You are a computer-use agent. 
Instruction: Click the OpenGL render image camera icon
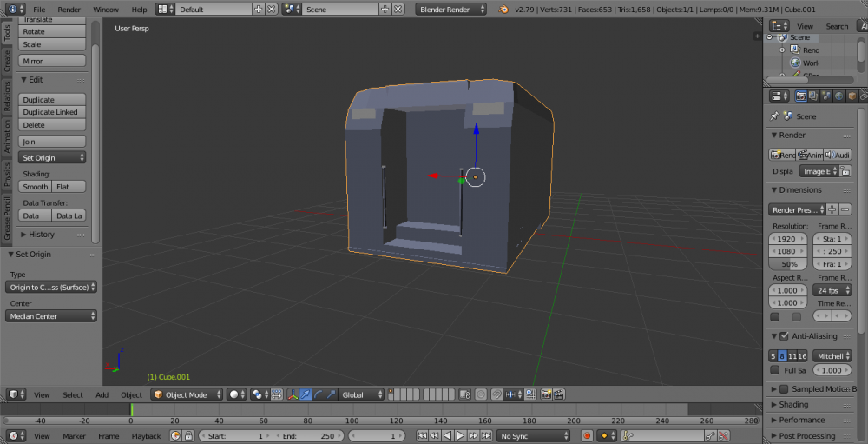(x=547, y=394)
